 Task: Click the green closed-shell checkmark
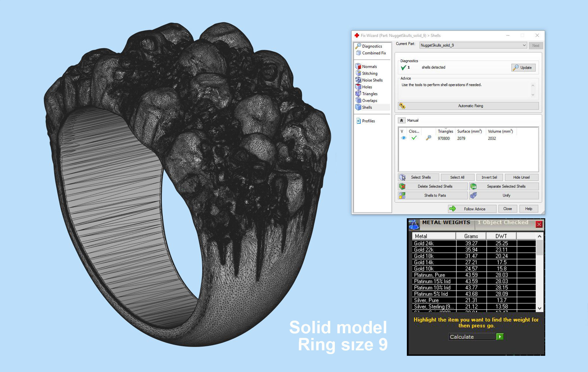click(x=414, y=138)
